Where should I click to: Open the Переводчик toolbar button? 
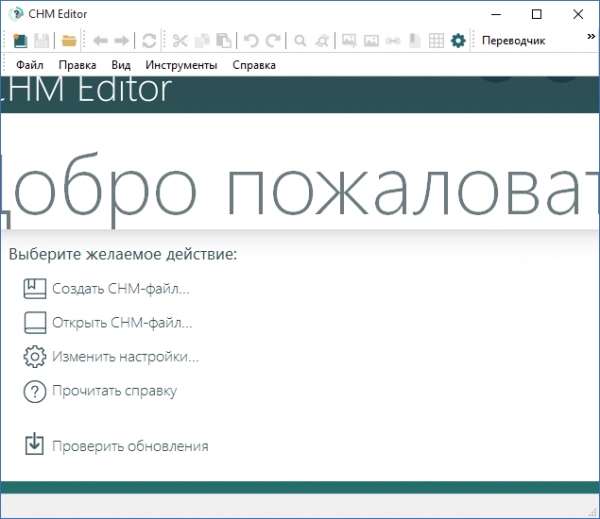(513, 41)
